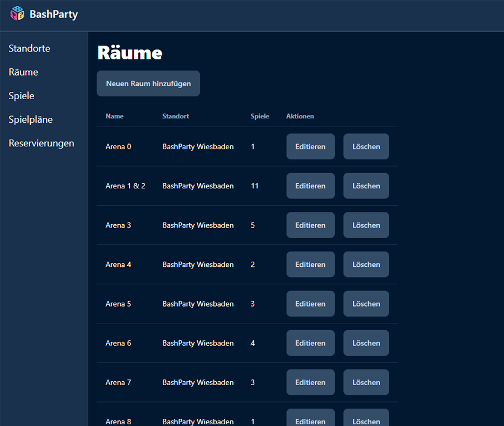Click Editieren for Arena 1 & 2
Image resolution: width=504 pixels, height=426 pixels.
click(310, 186)
